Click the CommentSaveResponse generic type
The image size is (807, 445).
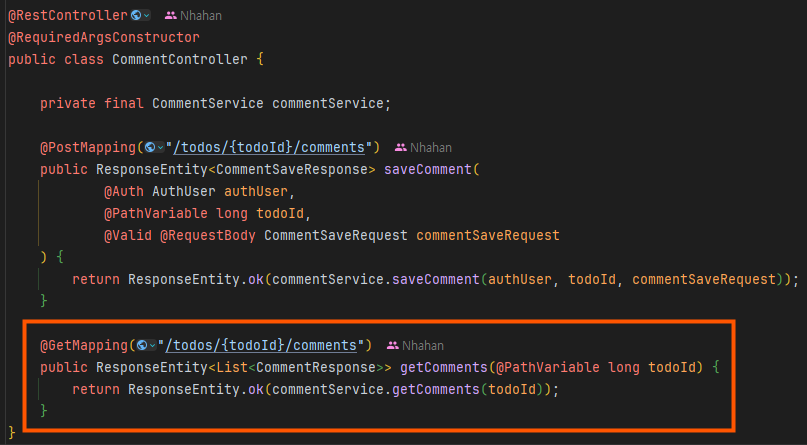(x=292, y=169)
